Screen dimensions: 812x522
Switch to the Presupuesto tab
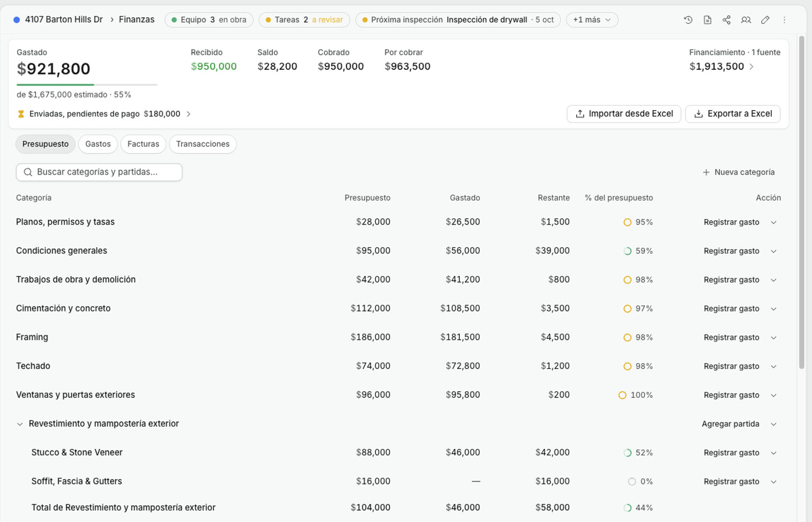point(46,144)
